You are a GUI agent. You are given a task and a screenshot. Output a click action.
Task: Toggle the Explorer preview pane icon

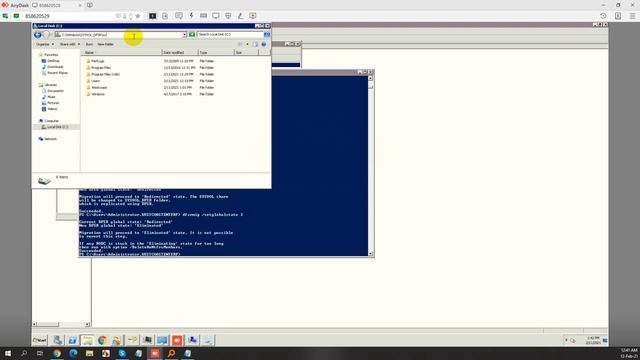pos(255,44)
